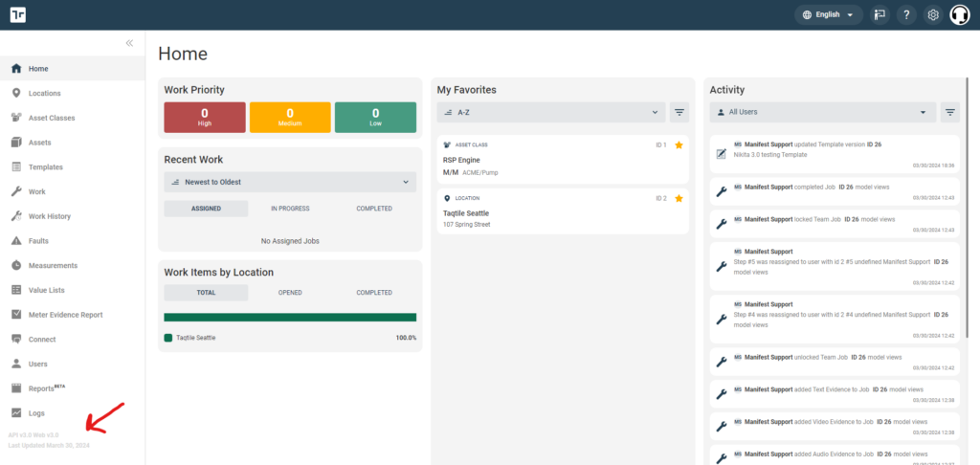Viewport: 980px width, 465px height.
Task: Open the RSP Engine favorite card
Action: pos(563,160)
